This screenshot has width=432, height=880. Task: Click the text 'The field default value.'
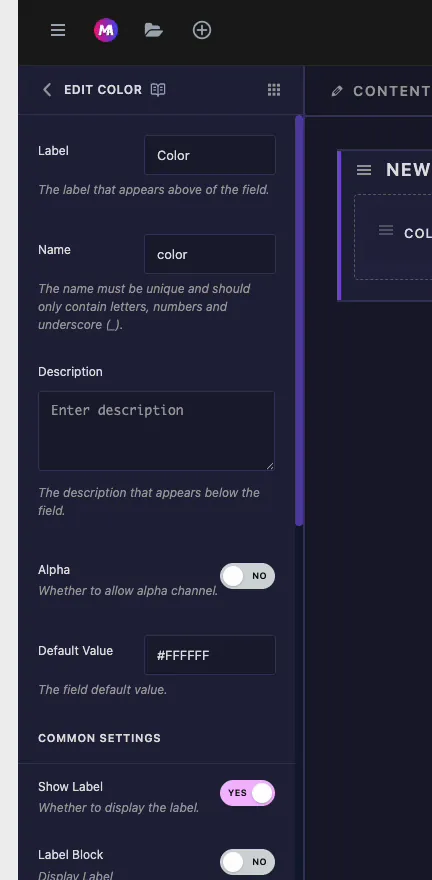tap(103, 690)
